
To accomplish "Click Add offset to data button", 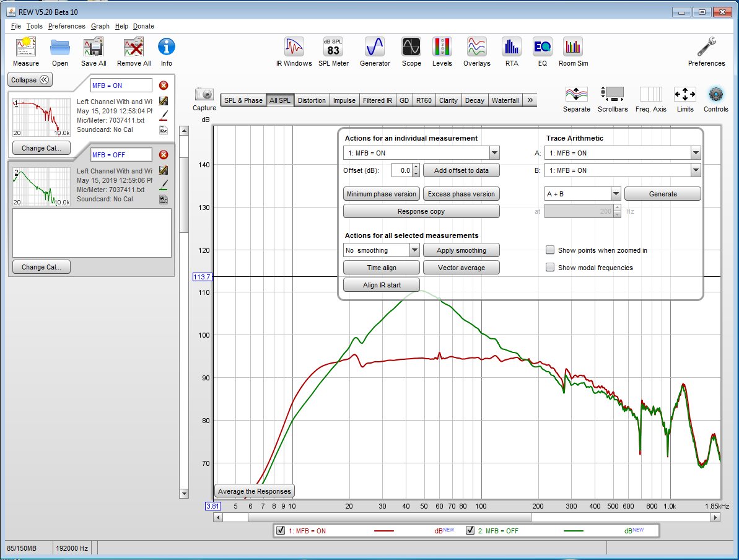I will 461,170.
